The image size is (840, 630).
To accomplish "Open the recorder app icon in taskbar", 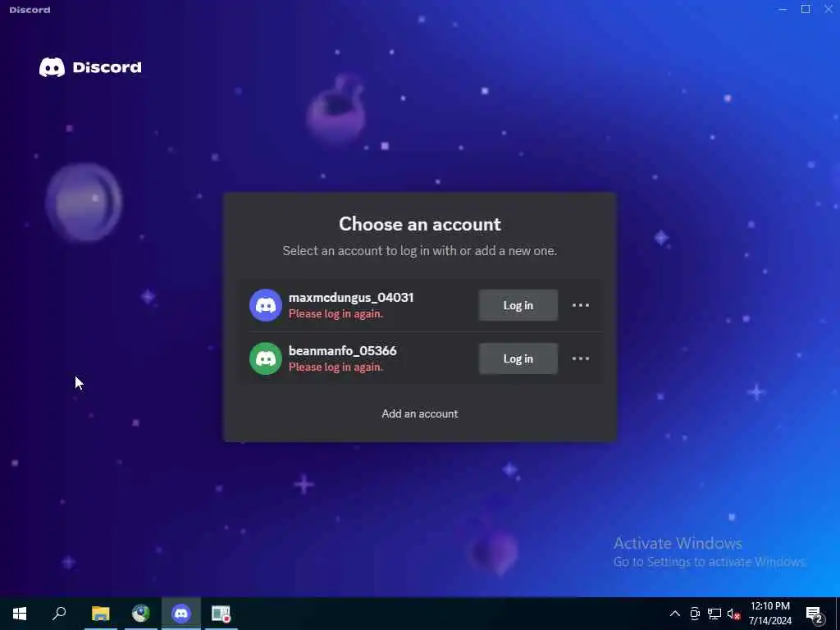I will [x=221, y=614].
